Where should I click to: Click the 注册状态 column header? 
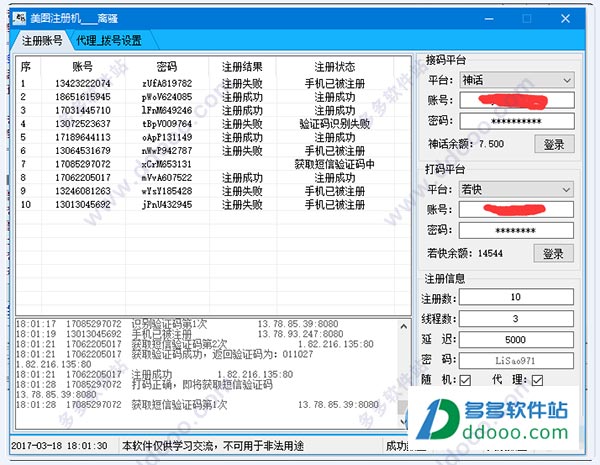[335, 67]
